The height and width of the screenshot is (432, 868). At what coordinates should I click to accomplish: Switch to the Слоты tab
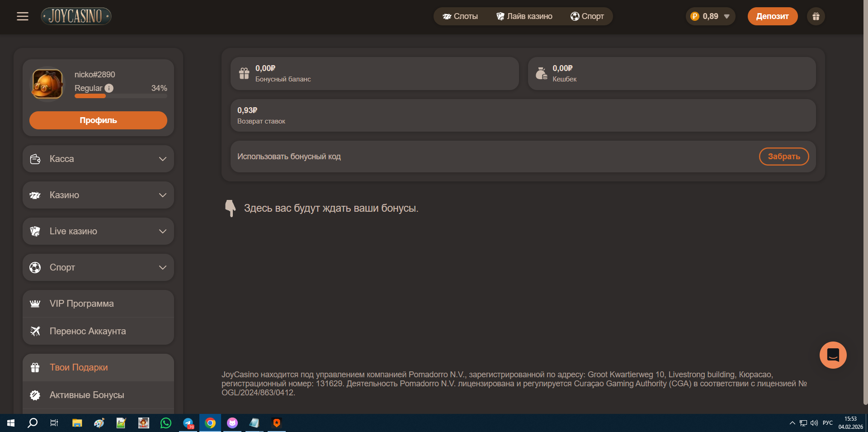pyautogui.click(x=460, y=16)
